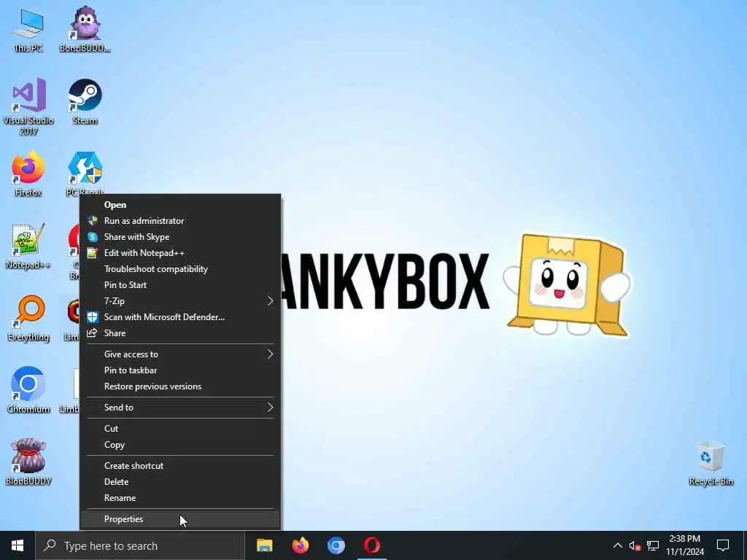Expand the Send to submenu
The height and width of the screenshot is (560, 747).
pyautogui.click(x=181, y=408)
